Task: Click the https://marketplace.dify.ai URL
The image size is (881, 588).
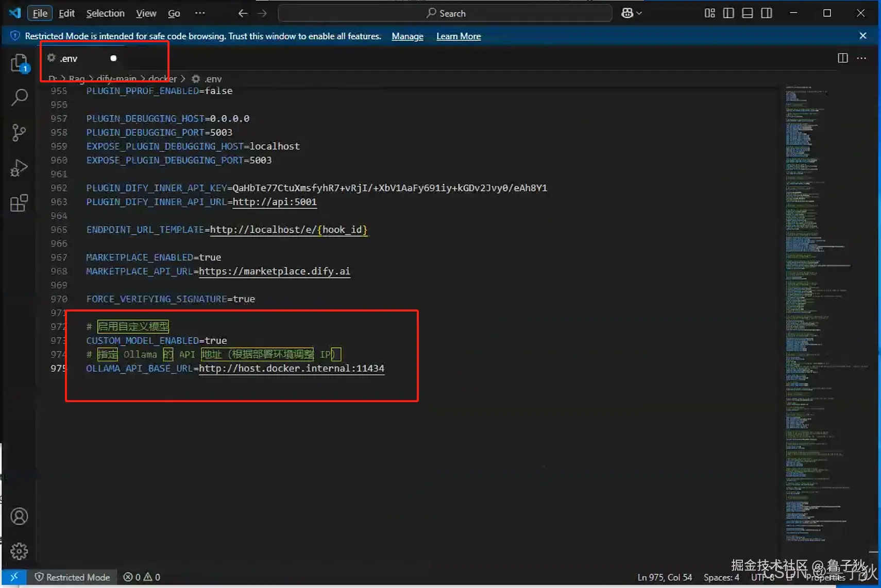Action: point(275,271)
